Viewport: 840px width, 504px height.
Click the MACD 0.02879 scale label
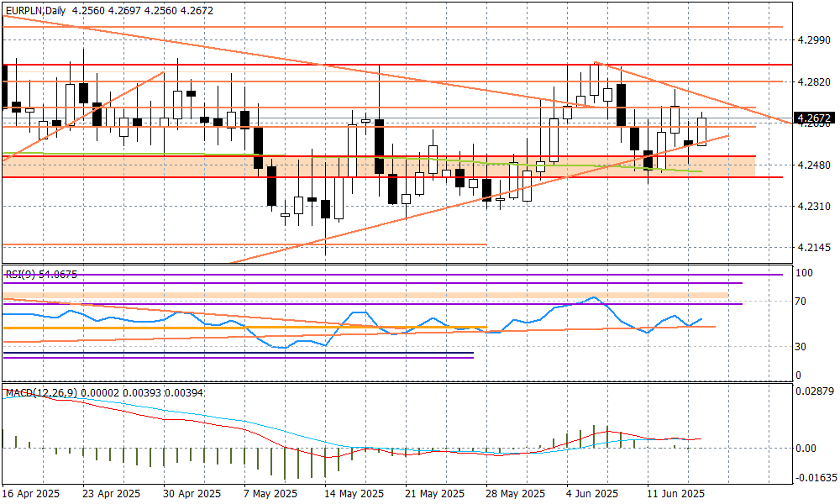[x=814, y=391]
